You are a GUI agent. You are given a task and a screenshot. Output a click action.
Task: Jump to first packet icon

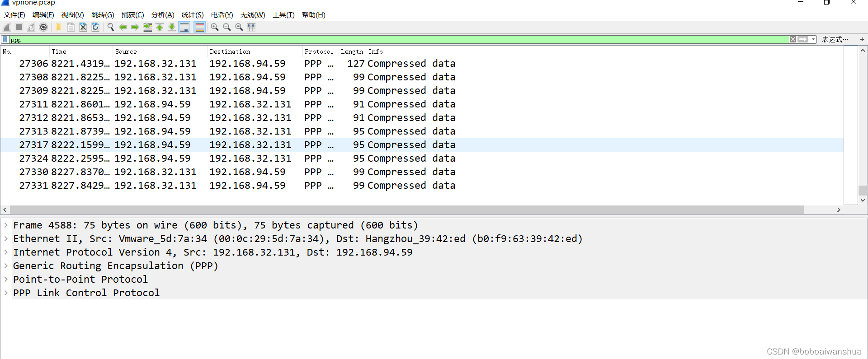(x=160, y=27)
